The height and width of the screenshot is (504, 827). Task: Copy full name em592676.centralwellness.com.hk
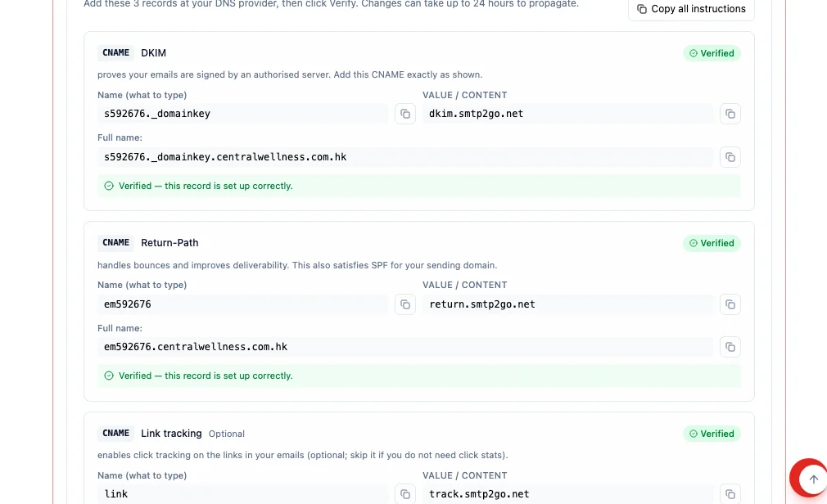tap(730, 347)
